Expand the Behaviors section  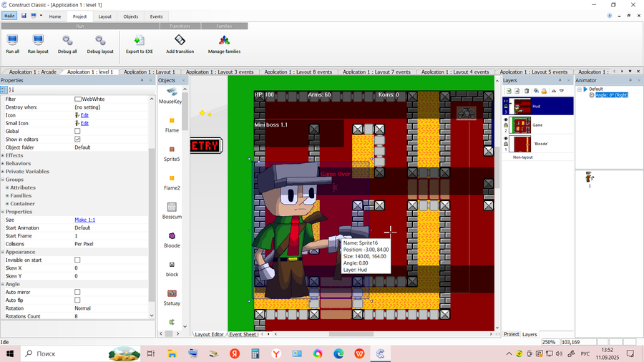click(x=2, y=163)
